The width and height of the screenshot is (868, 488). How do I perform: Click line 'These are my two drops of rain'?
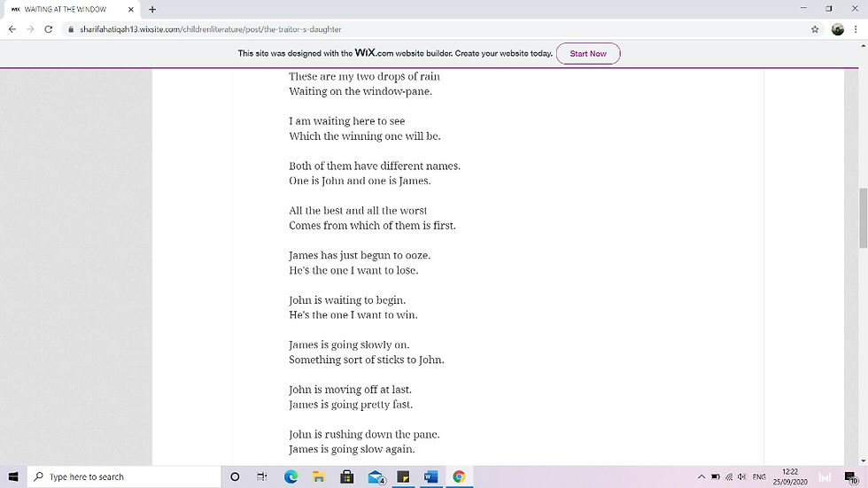tap(365, 76)
